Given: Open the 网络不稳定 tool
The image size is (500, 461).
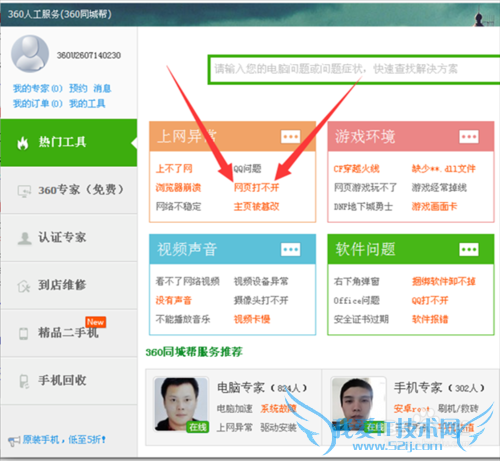Looking at the screenshot, I should click(x=178, y=207).
